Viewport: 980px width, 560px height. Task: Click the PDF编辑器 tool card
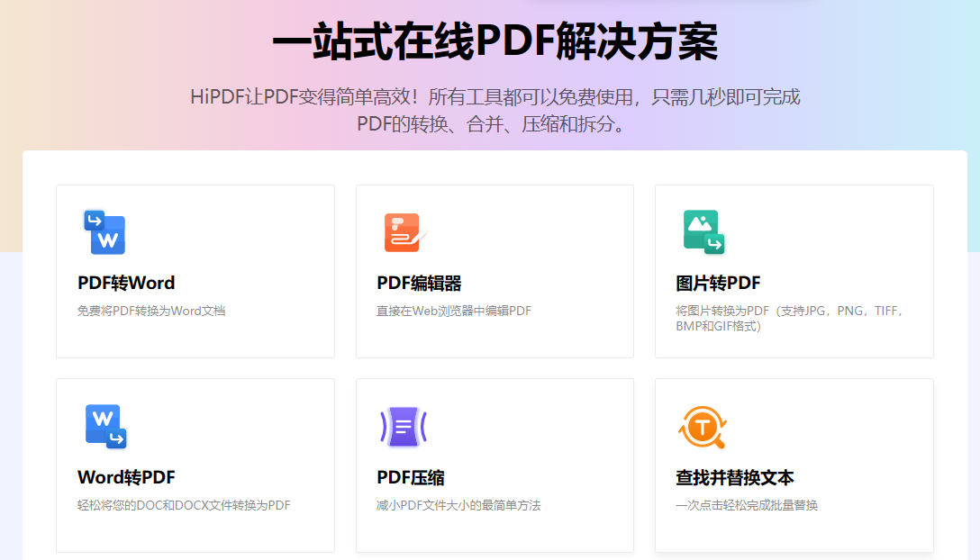pyautogui.click(x=494, y=270)
